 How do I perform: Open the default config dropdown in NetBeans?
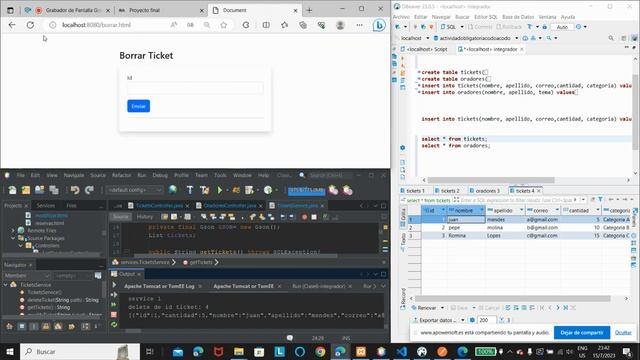pyautogui.click(x=134, y=190)
